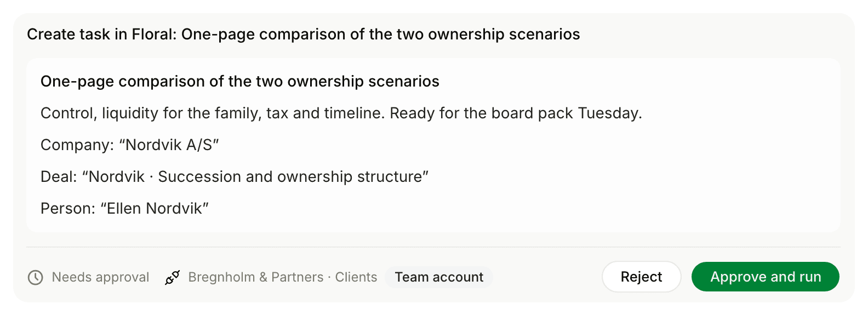Image resolution: width=868 pixels, height=315 pixels.
Task: Click the connector plug icon
Action: (172, 277)
